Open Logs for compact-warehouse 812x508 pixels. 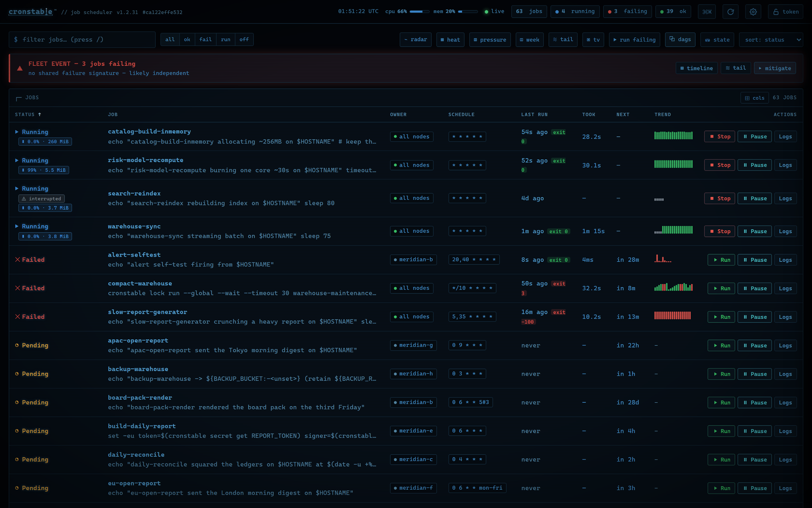785,289
